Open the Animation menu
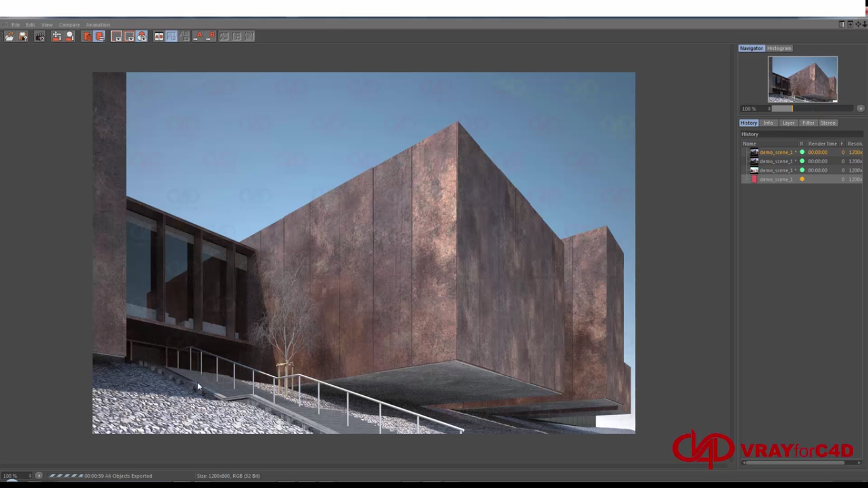868x488 pixels. (x=98, y=25)
